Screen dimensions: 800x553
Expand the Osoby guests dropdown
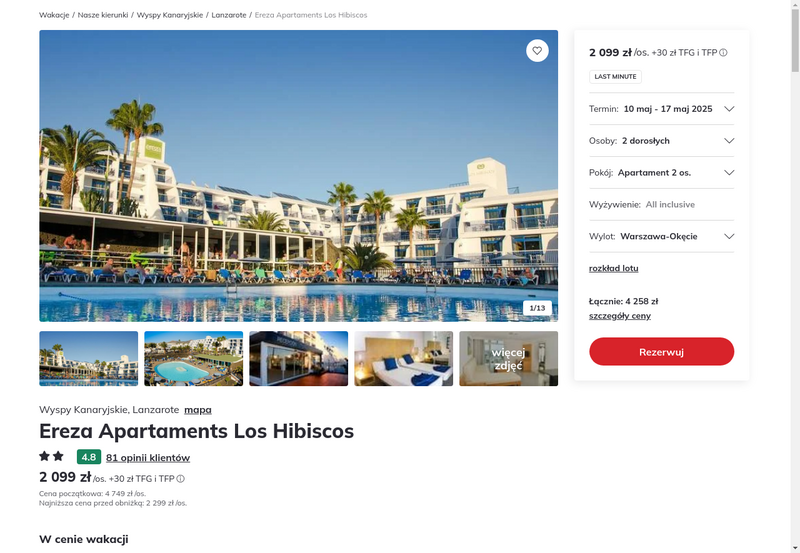[x=661, y=141]
